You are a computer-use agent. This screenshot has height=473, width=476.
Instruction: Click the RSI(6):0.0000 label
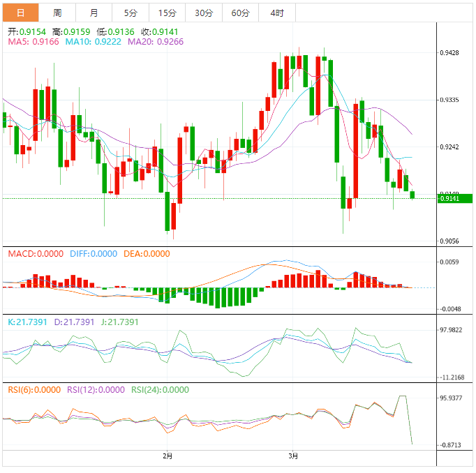(34, 389)
